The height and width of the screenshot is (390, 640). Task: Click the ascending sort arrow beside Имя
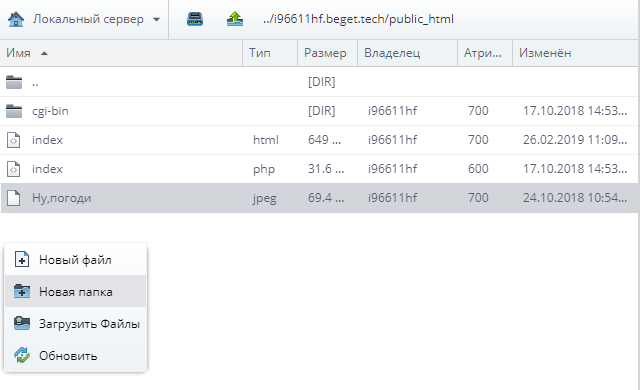pos(44,53)
